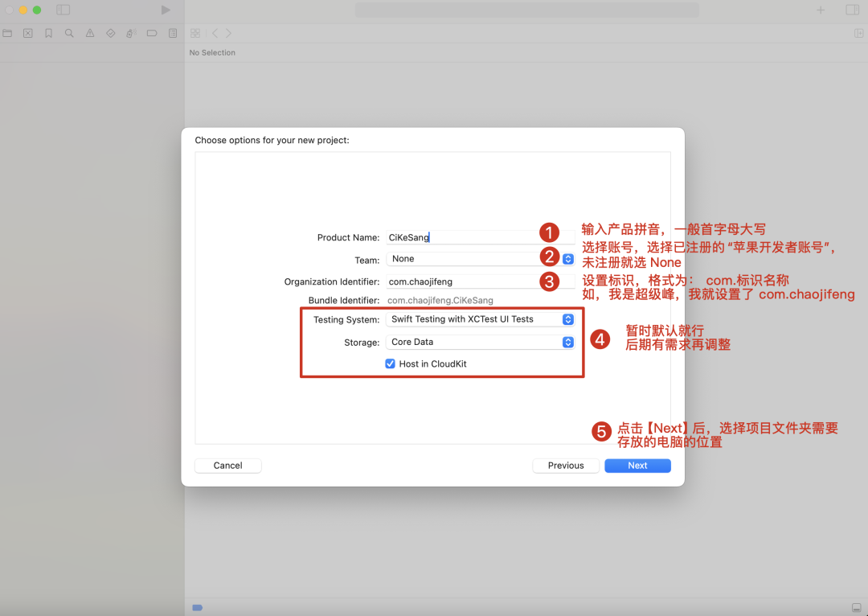Open the Team dropdown showing None

480,259
